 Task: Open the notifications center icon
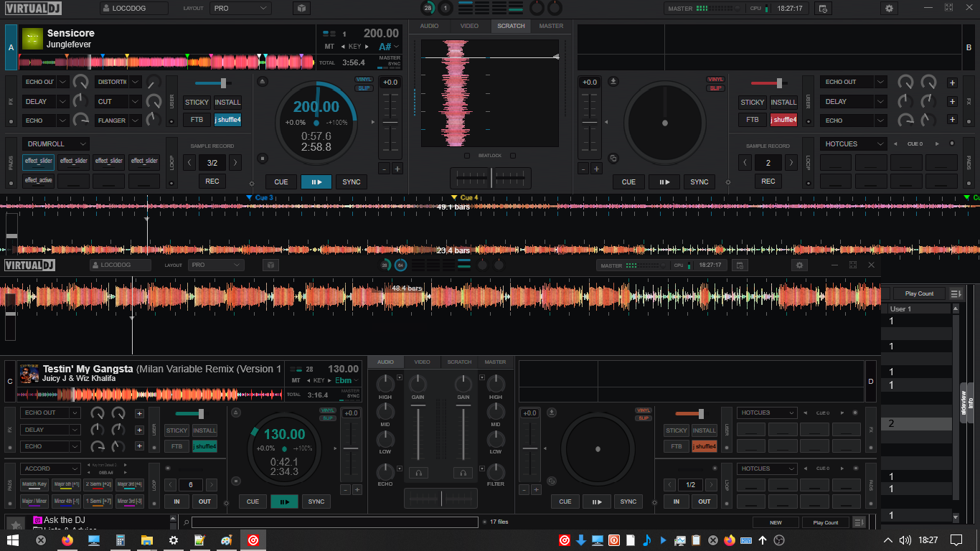point(956,540)
